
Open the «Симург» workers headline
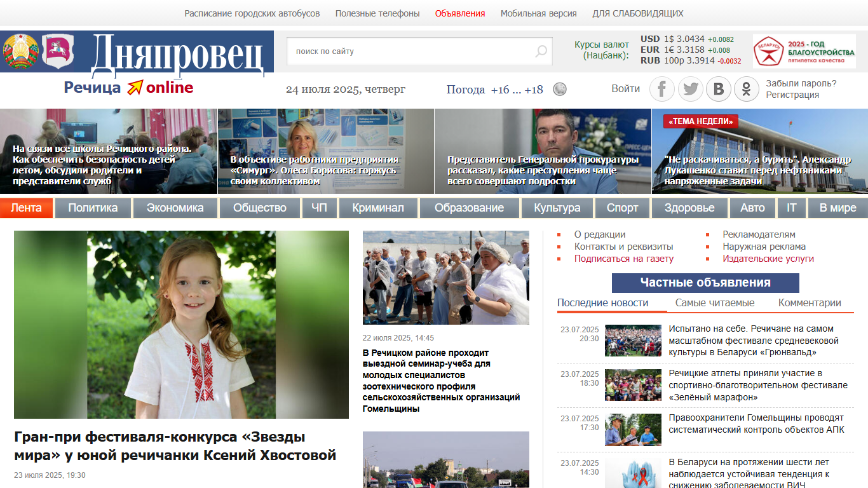[315, 170]
